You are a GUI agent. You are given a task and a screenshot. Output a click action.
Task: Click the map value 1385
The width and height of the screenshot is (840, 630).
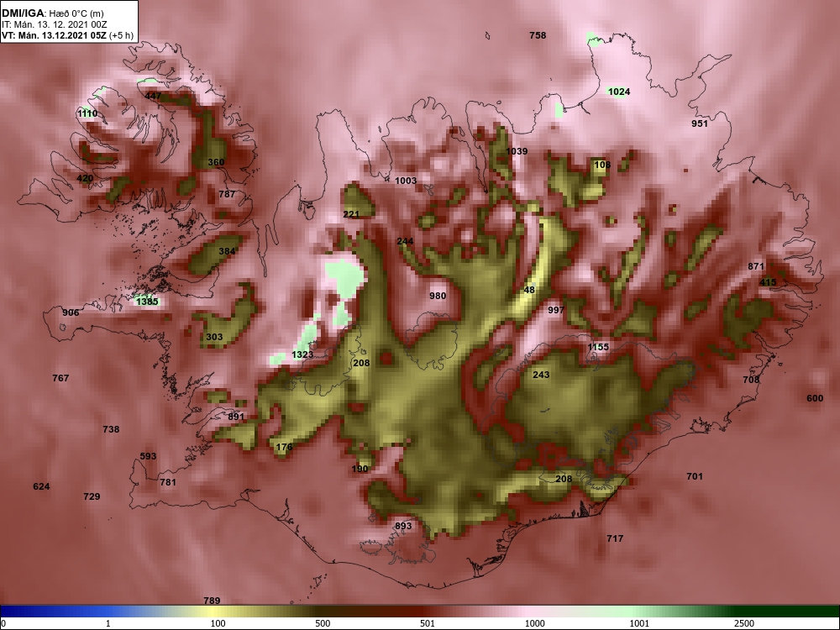pyautogui.click(x=147, y=302)
